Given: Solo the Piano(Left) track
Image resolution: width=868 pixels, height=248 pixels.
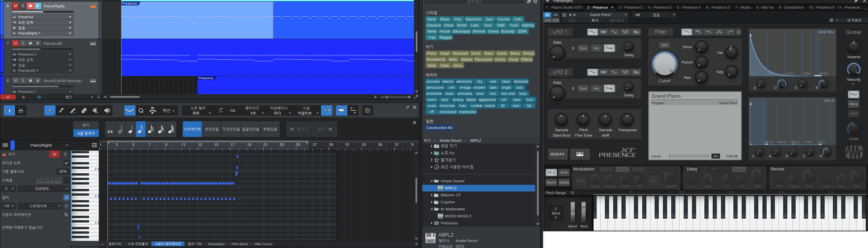Looking at the screenshot, I should click(x=23, y=43).
